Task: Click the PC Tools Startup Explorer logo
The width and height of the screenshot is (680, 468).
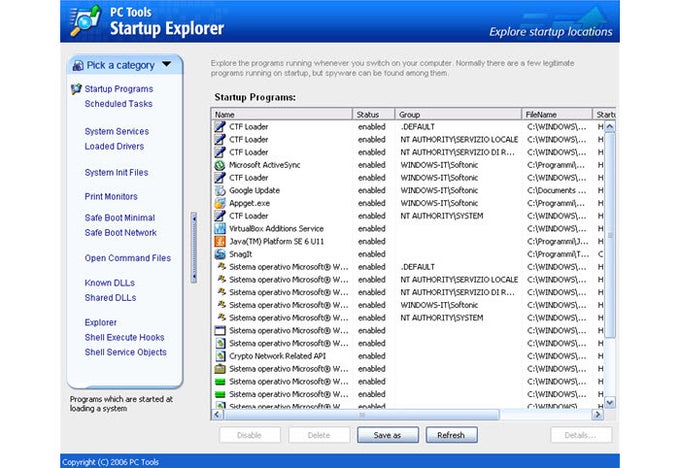Action: tap(85, 20)
